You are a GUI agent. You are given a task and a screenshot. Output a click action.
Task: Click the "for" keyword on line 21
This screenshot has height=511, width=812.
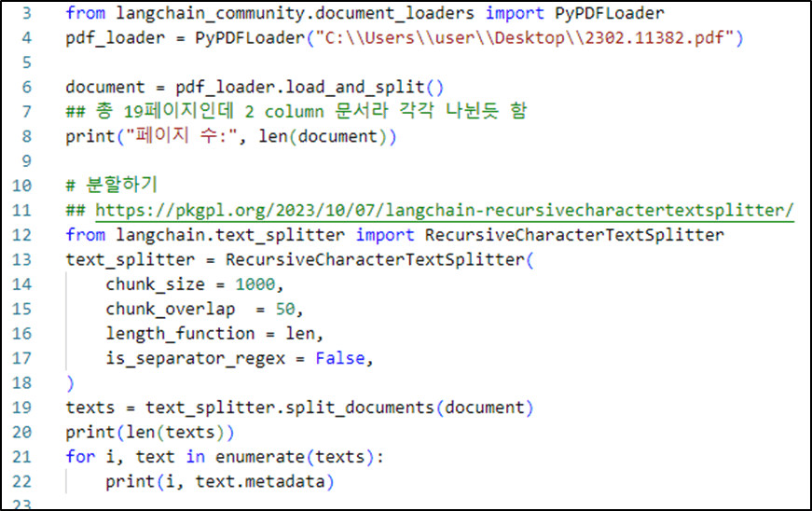coord(80,457)
